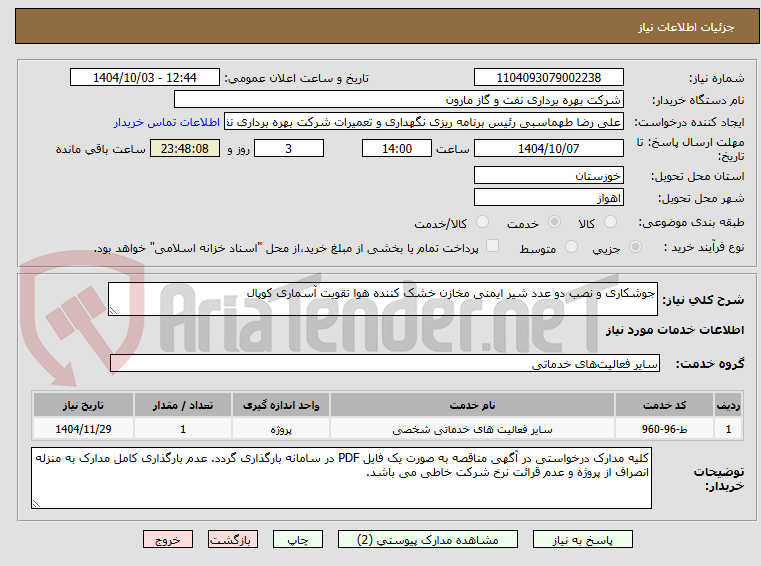Select the کالا radio button
761x566 pixels.
[610, 222]
